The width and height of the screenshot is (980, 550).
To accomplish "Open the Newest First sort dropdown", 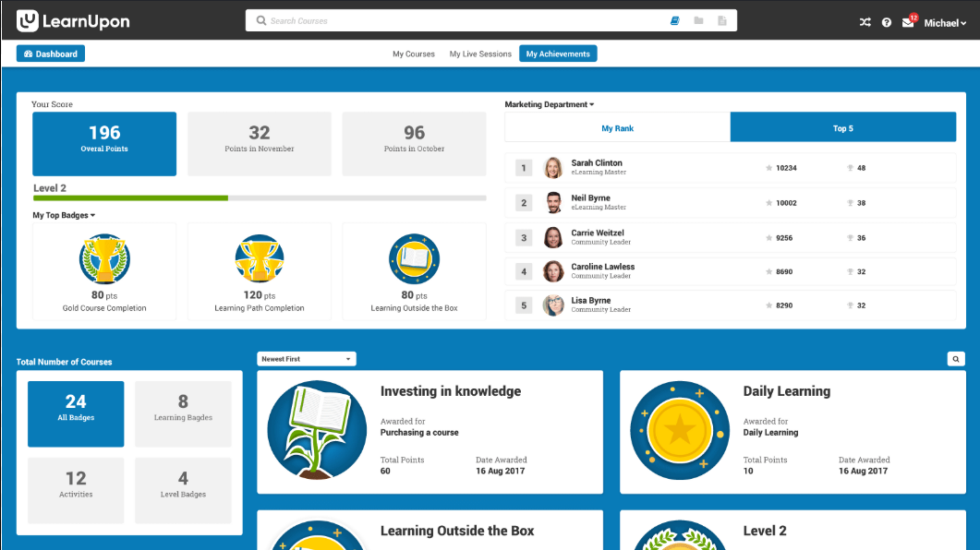I will click(307, 359).
